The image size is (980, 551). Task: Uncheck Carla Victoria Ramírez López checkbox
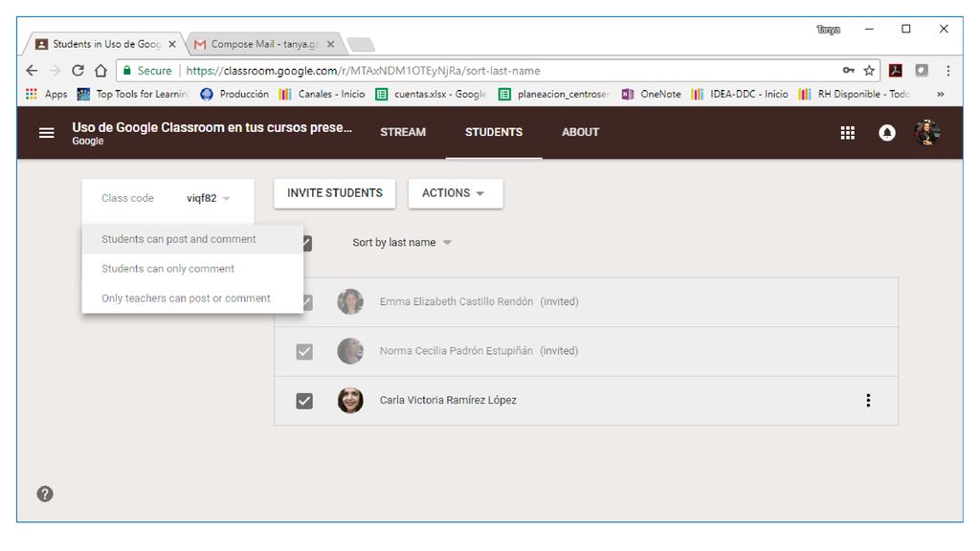(x=304, y=401)
